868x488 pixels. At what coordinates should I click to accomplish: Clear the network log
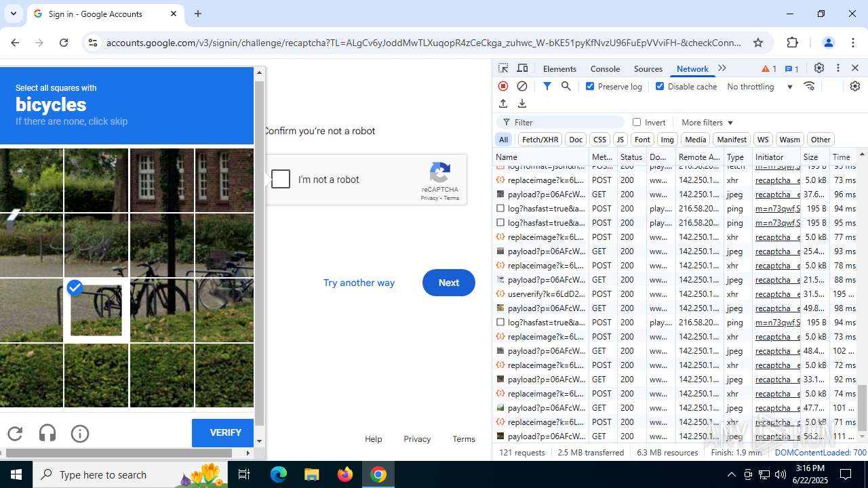pos(522,86)
